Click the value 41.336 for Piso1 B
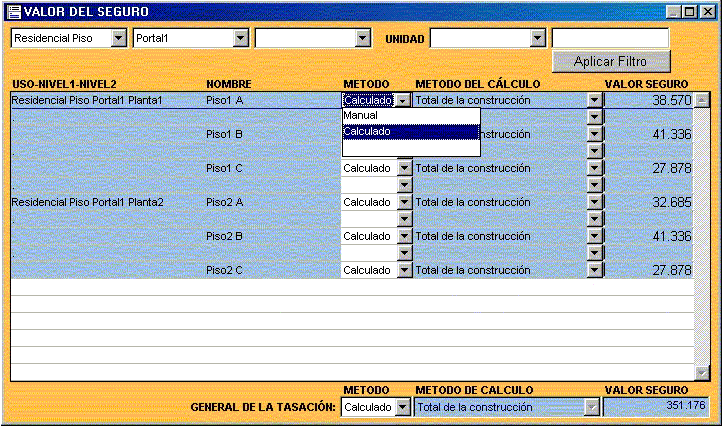The width and height of the screenshot is (722, 426). (672, 134)
